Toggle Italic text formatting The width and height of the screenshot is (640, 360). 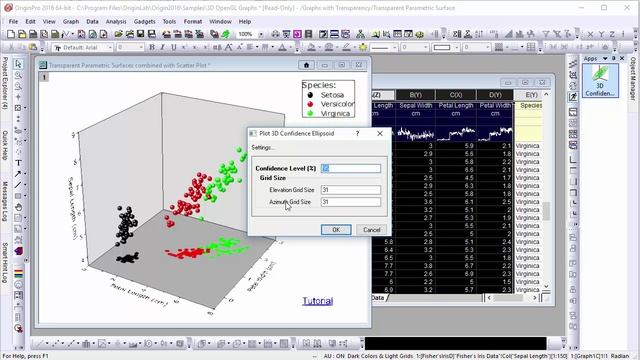tap(162, 47)
